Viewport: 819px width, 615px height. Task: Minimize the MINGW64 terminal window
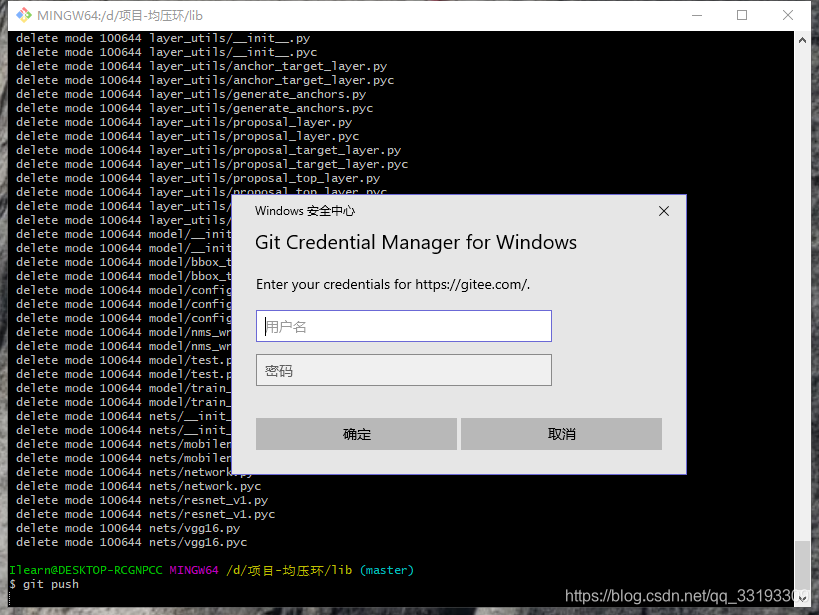click(697, 15)
